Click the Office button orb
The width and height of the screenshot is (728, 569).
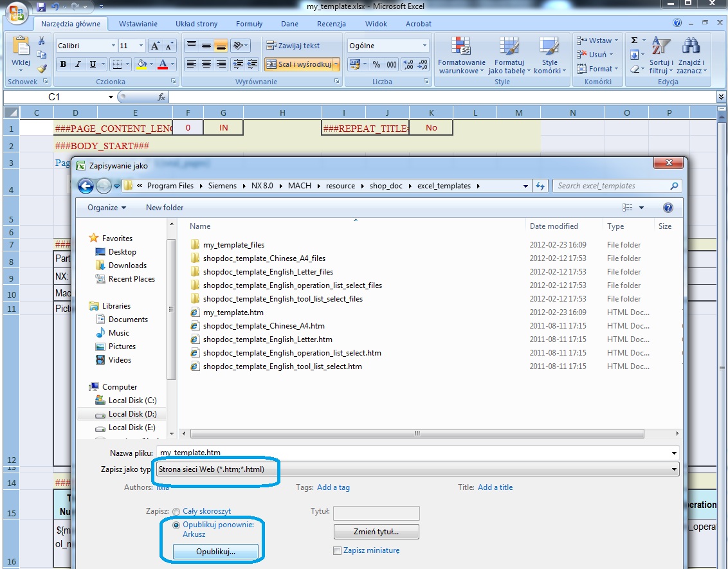17,12
